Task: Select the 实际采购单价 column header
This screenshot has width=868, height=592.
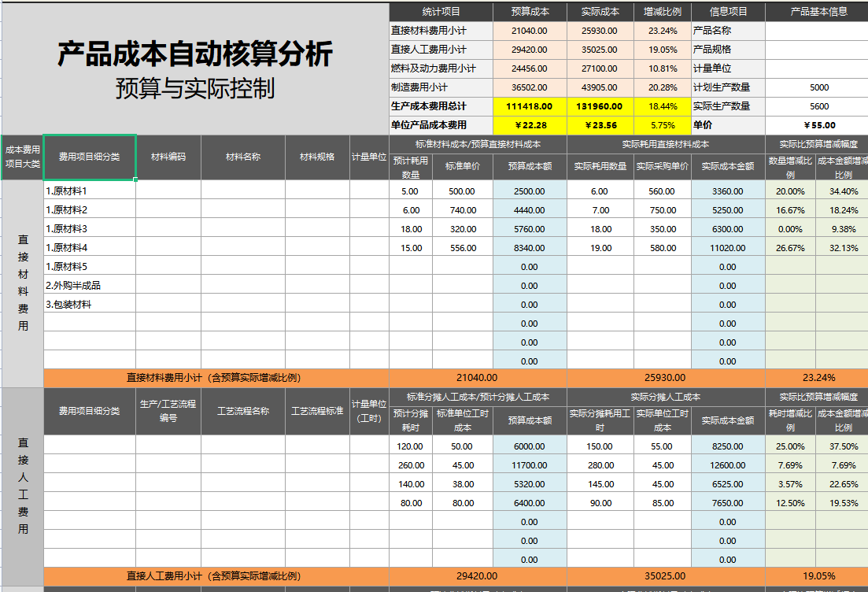Action: (662, 168)
